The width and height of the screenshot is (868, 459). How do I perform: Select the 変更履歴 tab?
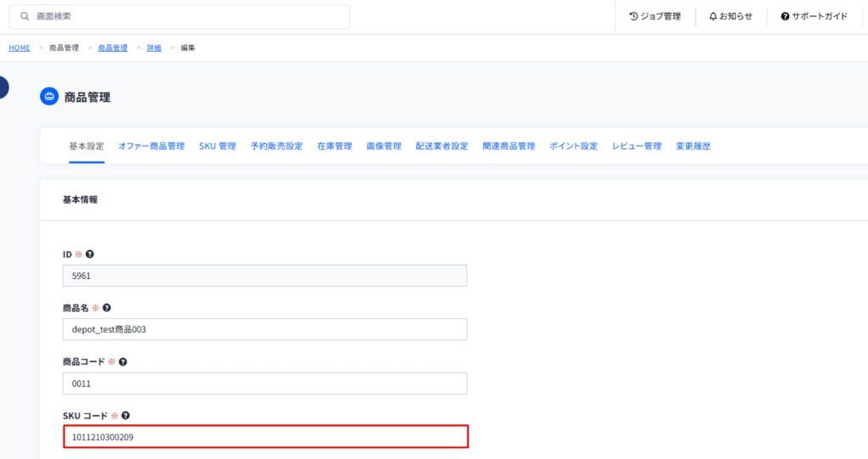(693, 146)
